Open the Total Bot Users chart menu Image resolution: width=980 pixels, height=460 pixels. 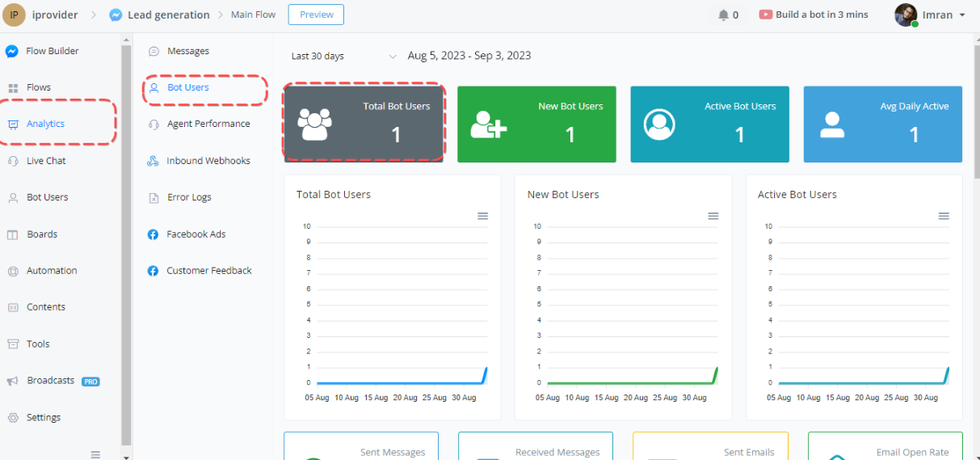(x=482, y=216)
